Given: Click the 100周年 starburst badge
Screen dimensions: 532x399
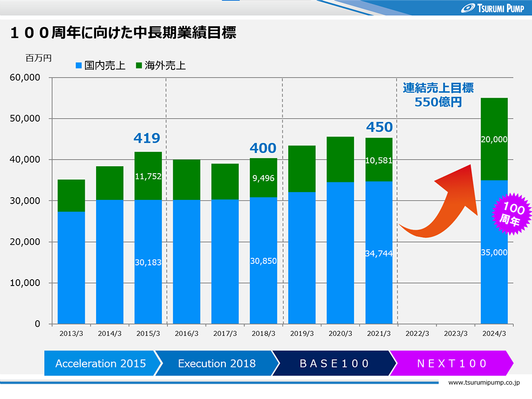Looking at the screenshot, I should (511, 214).
